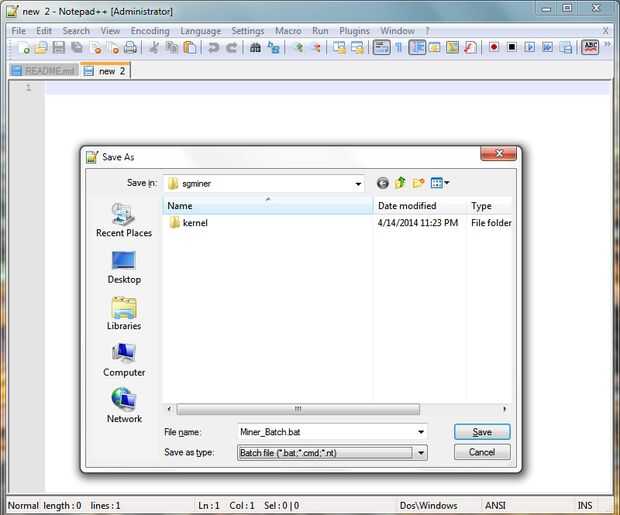Screen dimensions: 620x515
Task: Select Network in dialog sidebar
Action: coord(124,405)
